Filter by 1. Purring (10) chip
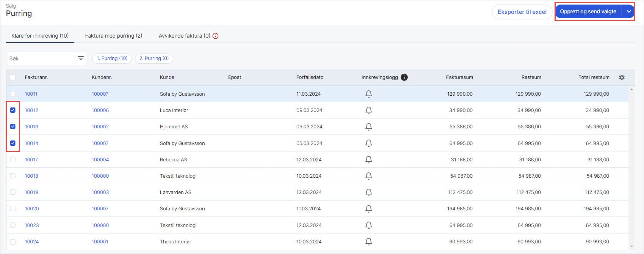This screenshot has width=644, height=254. (112, 58)
